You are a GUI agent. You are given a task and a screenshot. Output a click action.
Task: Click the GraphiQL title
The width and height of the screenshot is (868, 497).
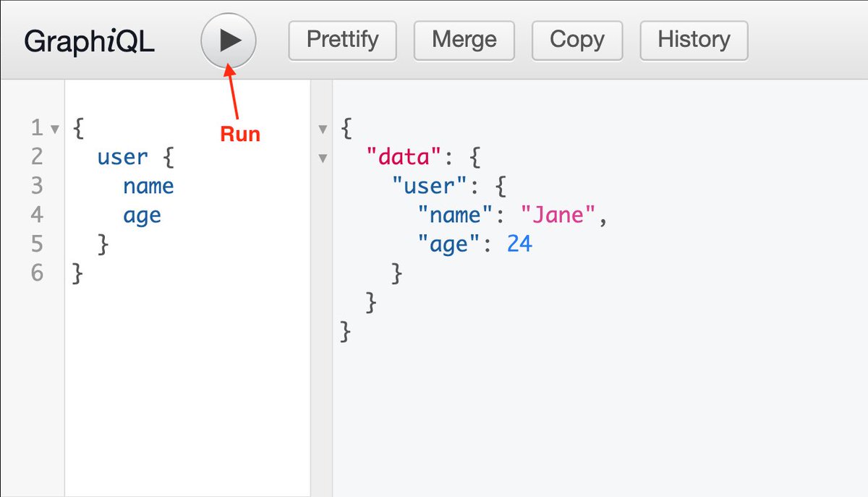point(90,41)
